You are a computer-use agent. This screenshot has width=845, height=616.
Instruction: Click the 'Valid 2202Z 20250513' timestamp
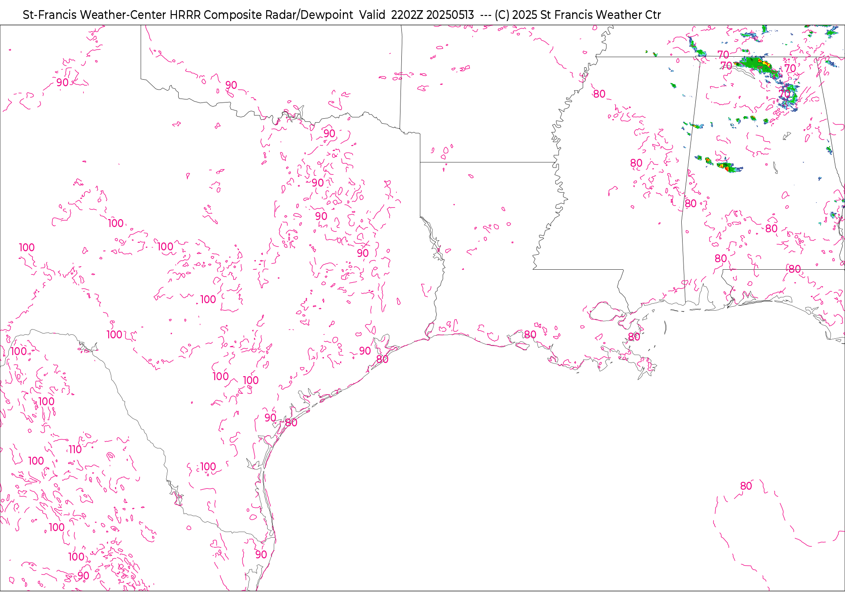tap(416, 15)
